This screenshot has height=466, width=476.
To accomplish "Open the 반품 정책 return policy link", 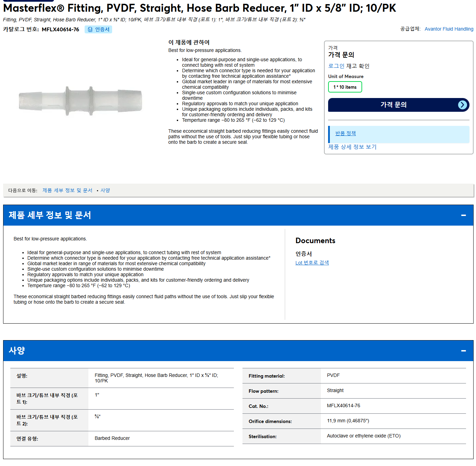I will [345, 133].
